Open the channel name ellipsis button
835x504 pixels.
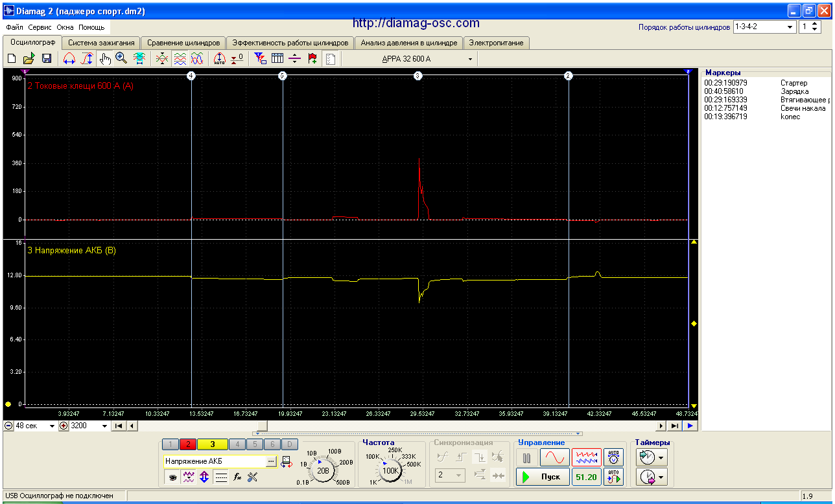272,461
